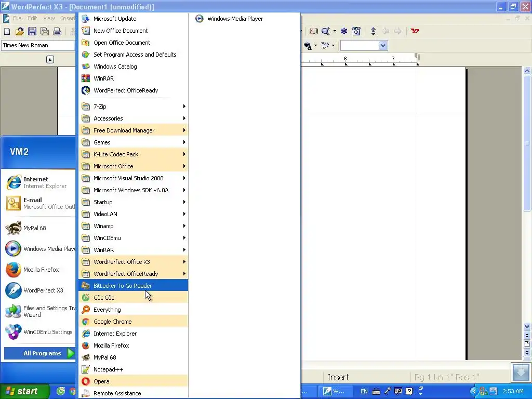Open the Edit menu in WordPerfect
The image size is (532, 399).
pyautogui.click(x=32, y=18)
